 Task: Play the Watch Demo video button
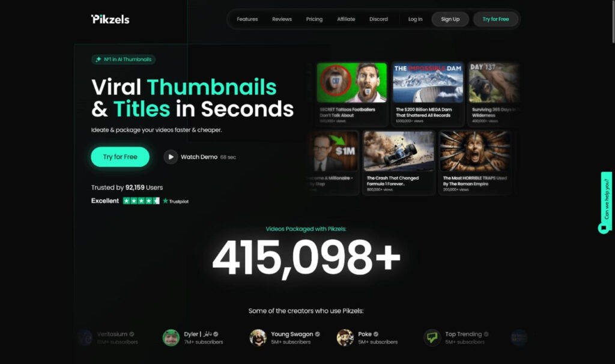pyautogui.click(x=171, y=157)
